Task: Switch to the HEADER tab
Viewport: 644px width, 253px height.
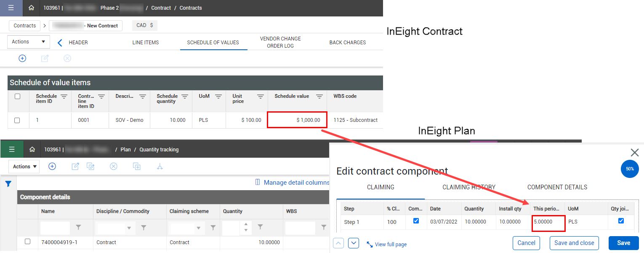Action: [78, 42]
